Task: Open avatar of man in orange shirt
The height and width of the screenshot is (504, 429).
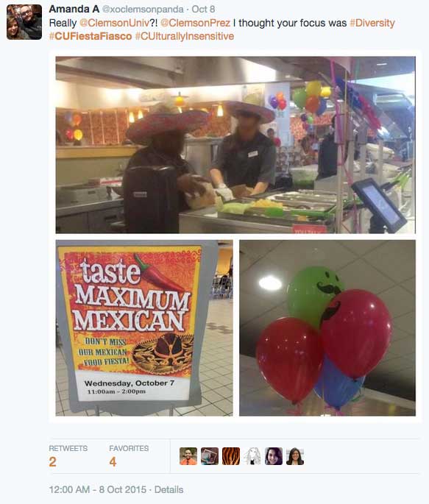Action: click(188, 456)
